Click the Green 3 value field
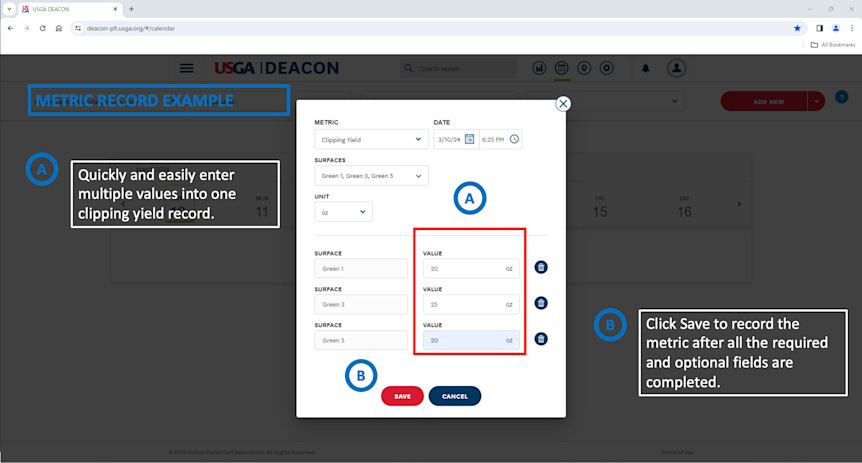 point(471,304)
